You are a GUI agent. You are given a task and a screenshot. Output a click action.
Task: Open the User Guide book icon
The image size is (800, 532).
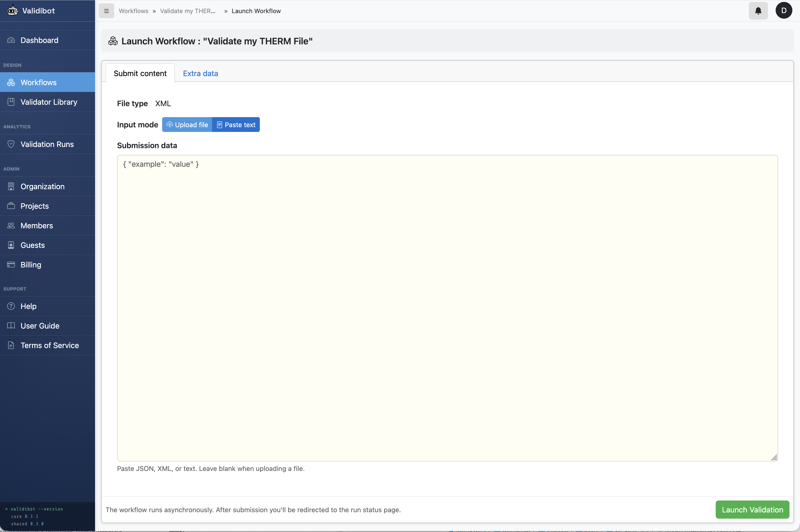coord(11,325)
